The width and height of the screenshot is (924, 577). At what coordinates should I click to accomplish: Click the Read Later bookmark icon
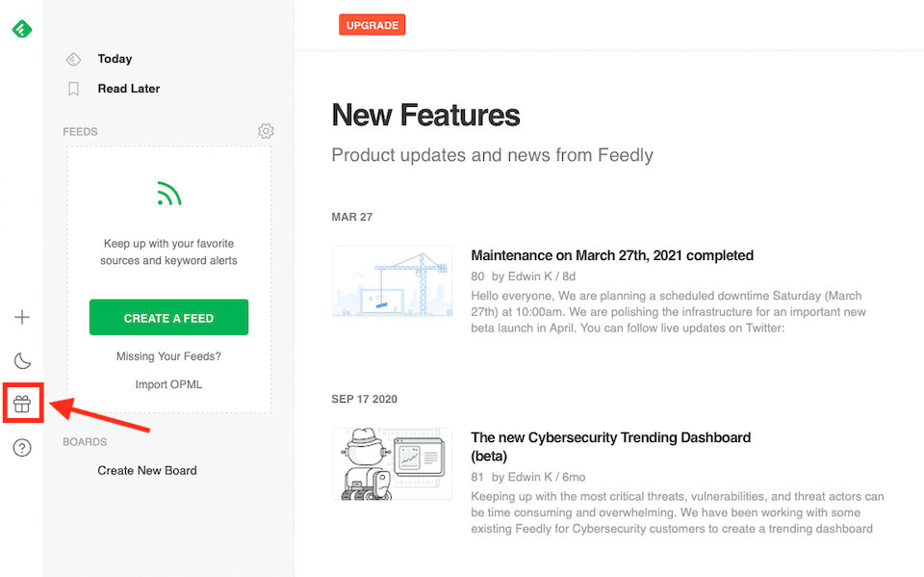coord(73,88)
